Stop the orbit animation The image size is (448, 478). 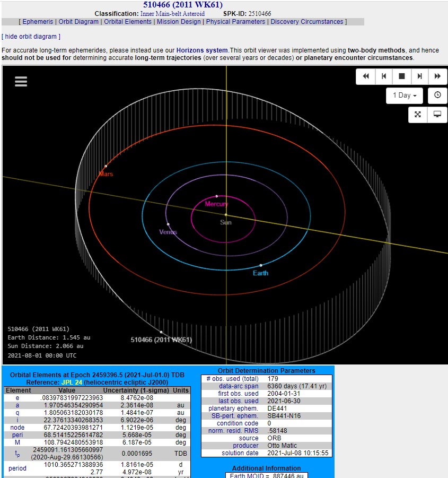(401, 76)
